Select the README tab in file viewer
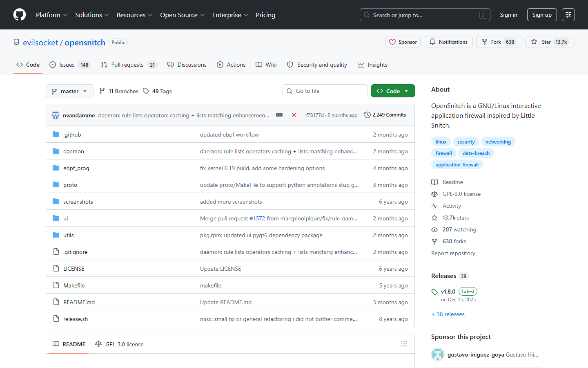This screenshot has width=588, height=368. (69, 344)
